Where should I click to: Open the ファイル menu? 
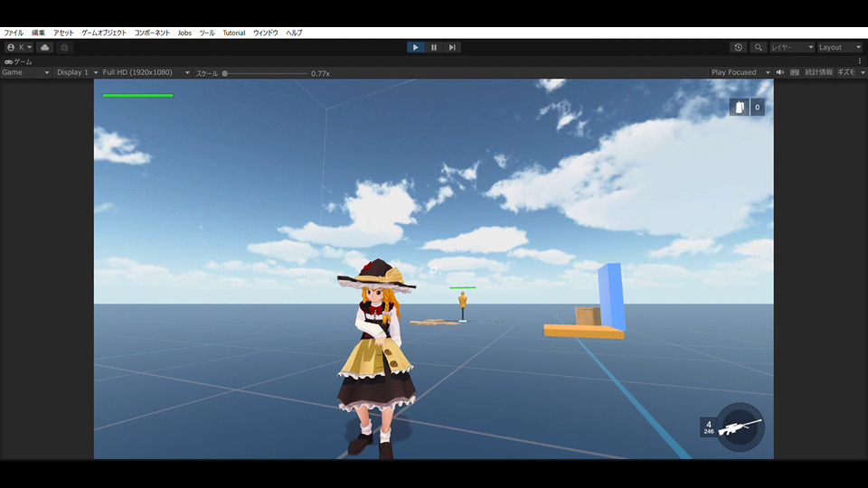point(14,33)
